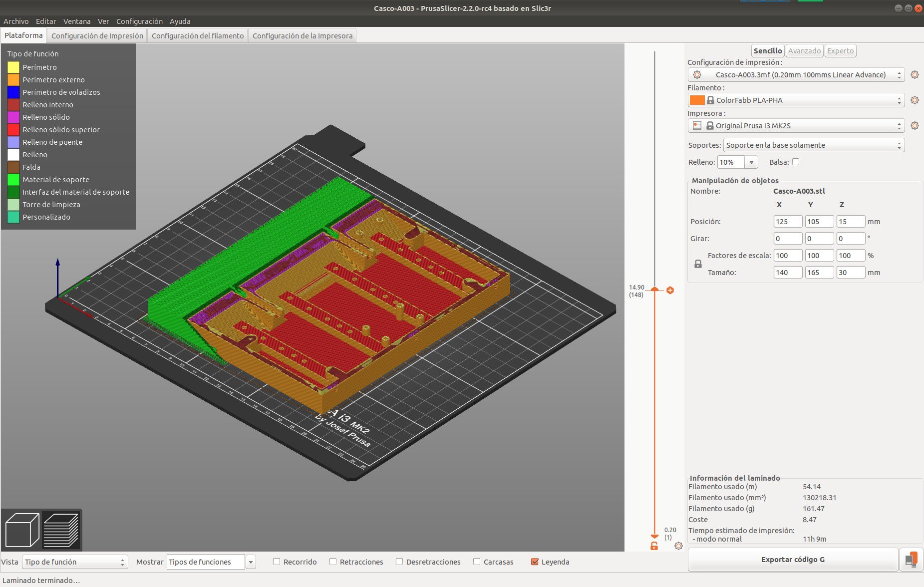The width and height of the screenshot is (924, 587).
Task: Switch to Configuración de la Impresora tab
Action: point(303,35)
